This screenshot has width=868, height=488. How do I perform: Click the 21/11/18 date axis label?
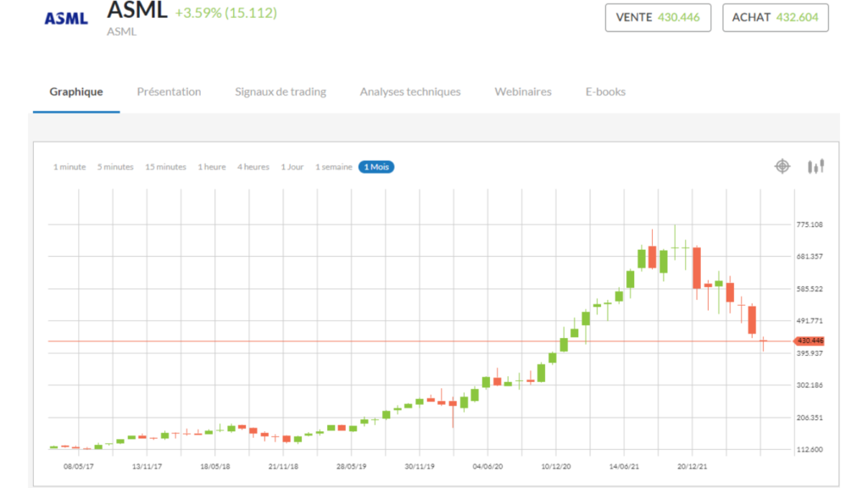pyautogui.click(x=283, y=467)
